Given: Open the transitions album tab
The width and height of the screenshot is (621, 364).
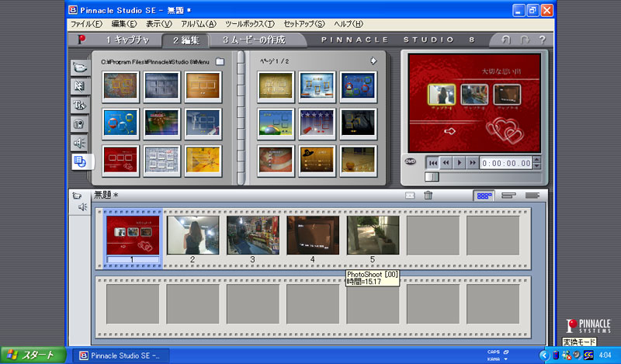Looking at the screenshot, I should point(79,86).
